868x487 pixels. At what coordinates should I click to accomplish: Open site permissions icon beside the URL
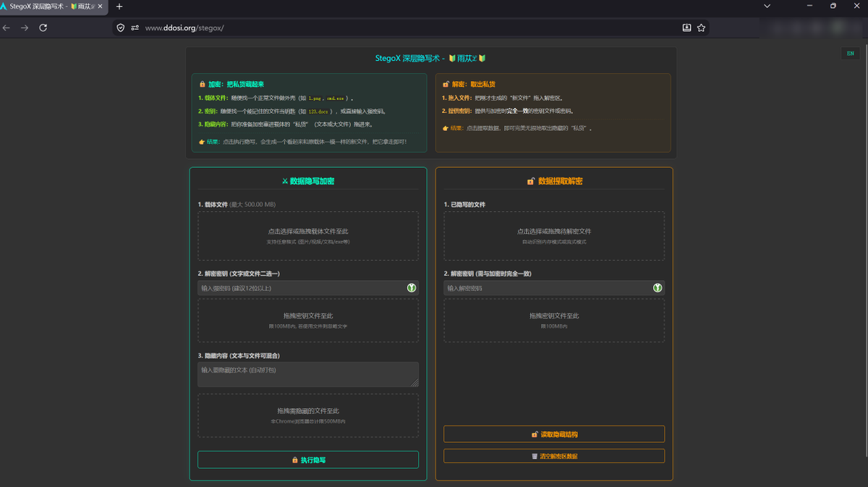tap(135, 27)
